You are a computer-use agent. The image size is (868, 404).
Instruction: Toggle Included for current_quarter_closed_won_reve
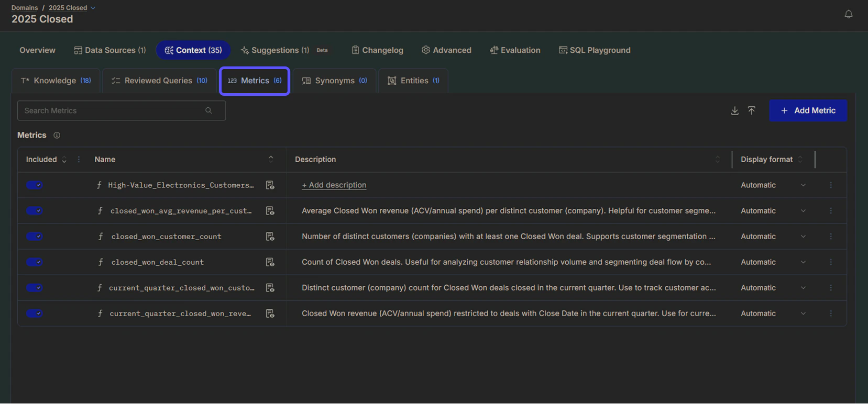tap(35, 313)
